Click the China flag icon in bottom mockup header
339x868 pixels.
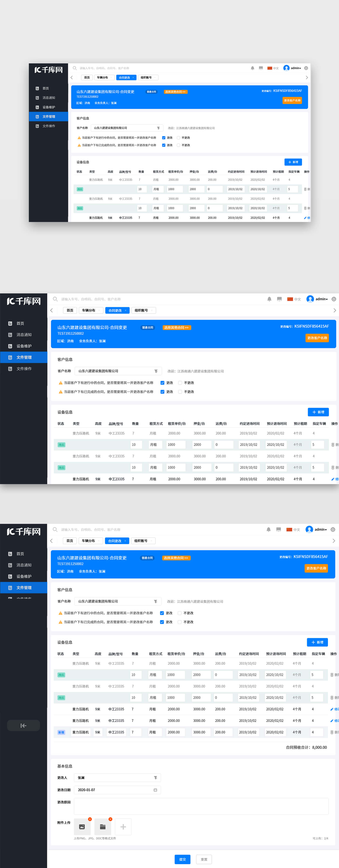pos(289,529)
